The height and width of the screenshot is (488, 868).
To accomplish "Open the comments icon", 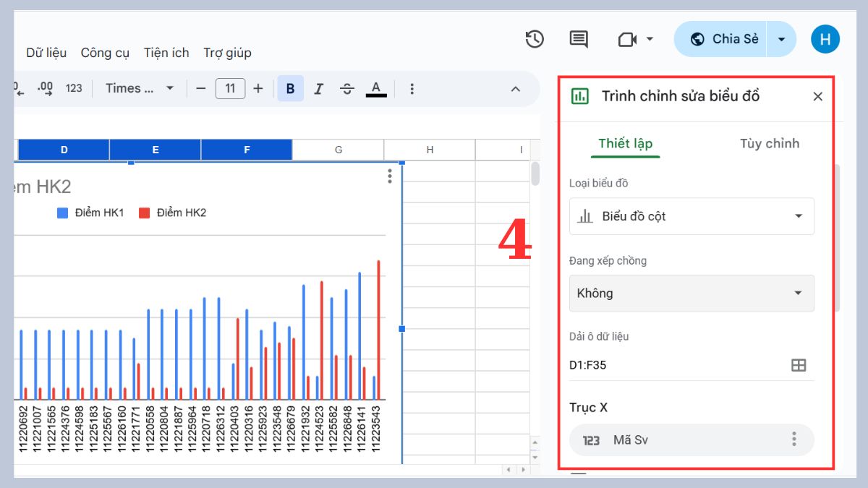I will click(578, 40).
